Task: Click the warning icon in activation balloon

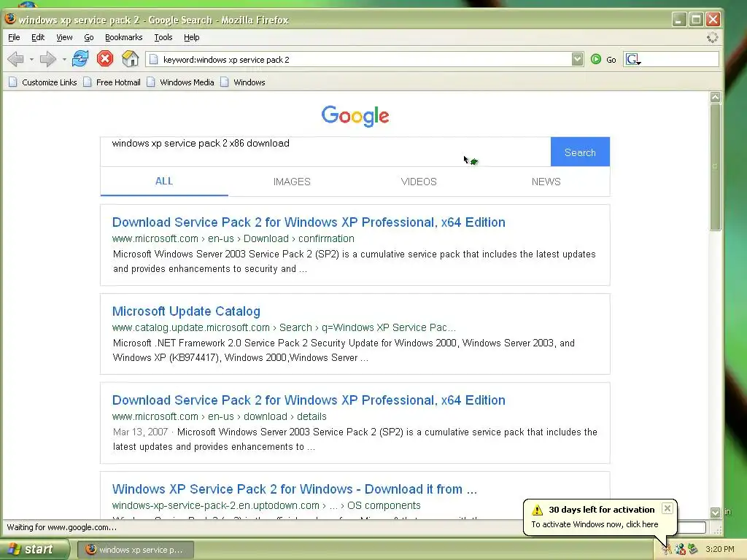Action: 538,510
